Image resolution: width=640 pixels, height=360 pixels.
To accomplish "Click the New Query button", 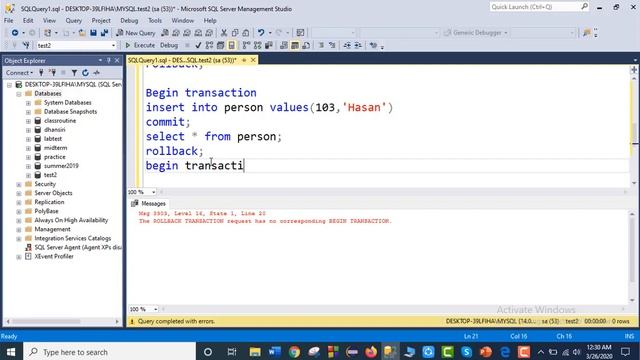I will 136,33.
